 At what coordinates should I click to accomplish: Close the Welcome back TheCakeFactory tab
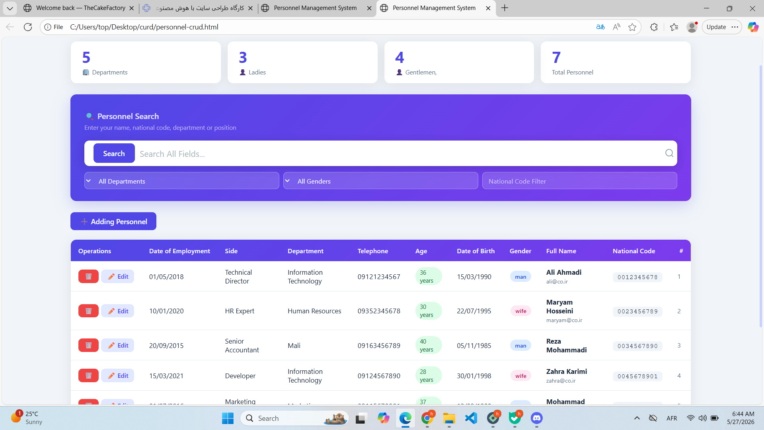tap(131, 8)
